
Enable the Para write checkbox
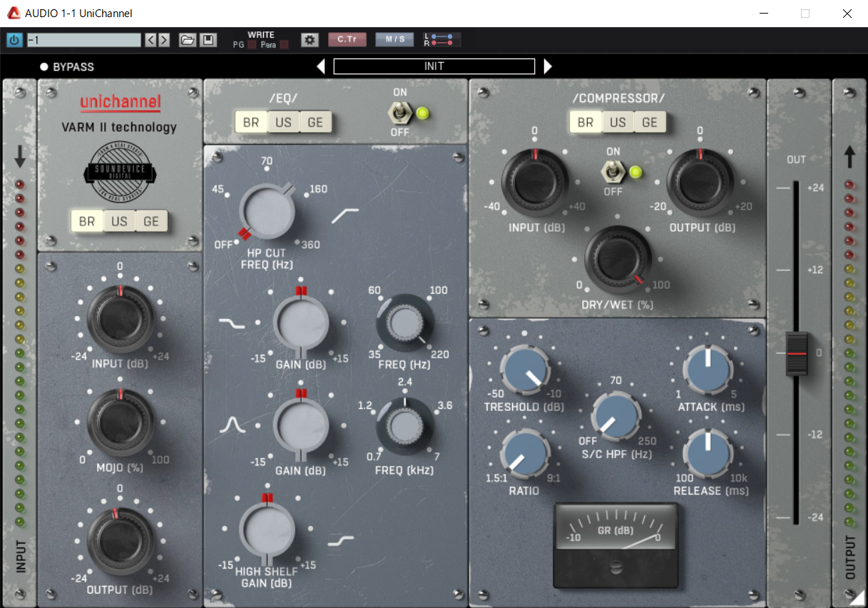click(x=284, y=45)
